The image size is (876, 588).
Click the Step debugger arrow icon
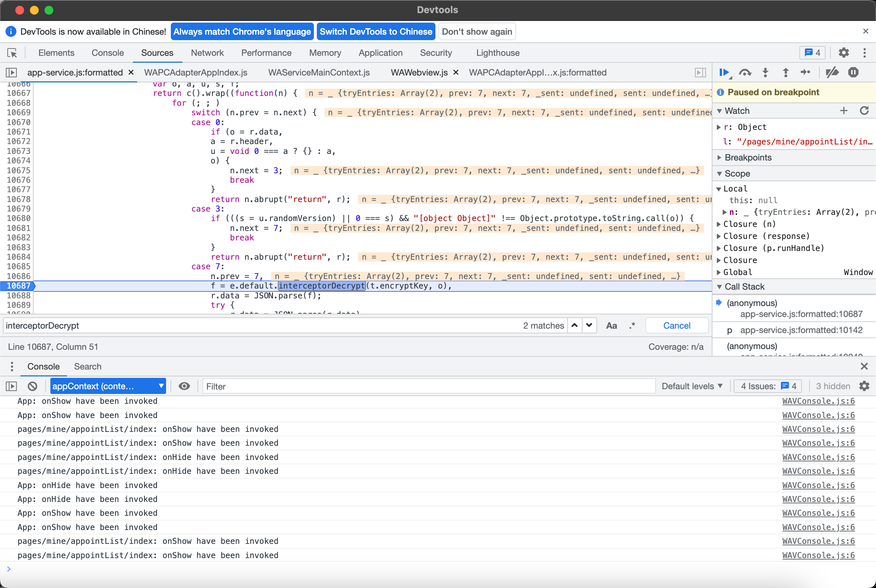pos(806,72)
